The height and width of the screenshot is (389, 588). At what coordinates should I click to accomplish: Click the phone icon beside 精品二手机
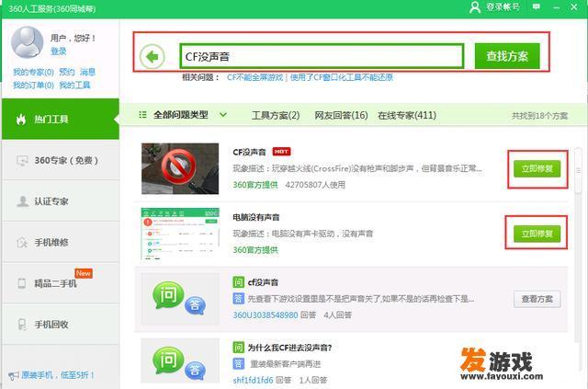click(22, 283)
